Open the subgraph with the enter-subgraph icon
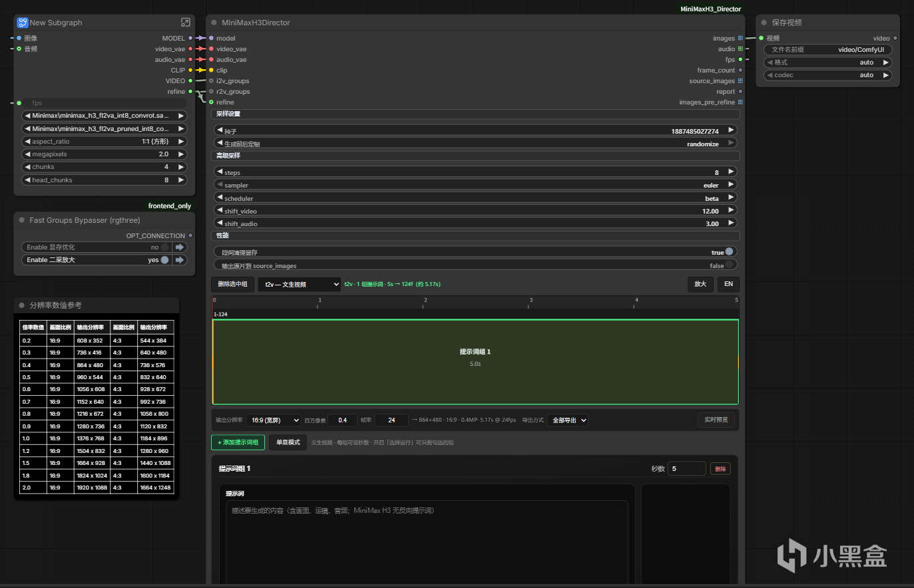Image resolution: width=914 pixels, height=588 pixels. [186, 23]
